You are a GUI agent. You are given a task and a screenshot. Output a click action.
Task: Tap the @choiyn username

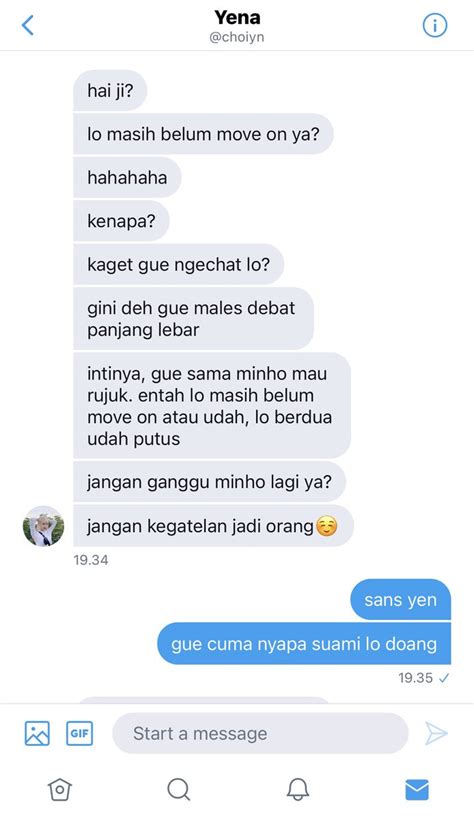click(237, 38)
